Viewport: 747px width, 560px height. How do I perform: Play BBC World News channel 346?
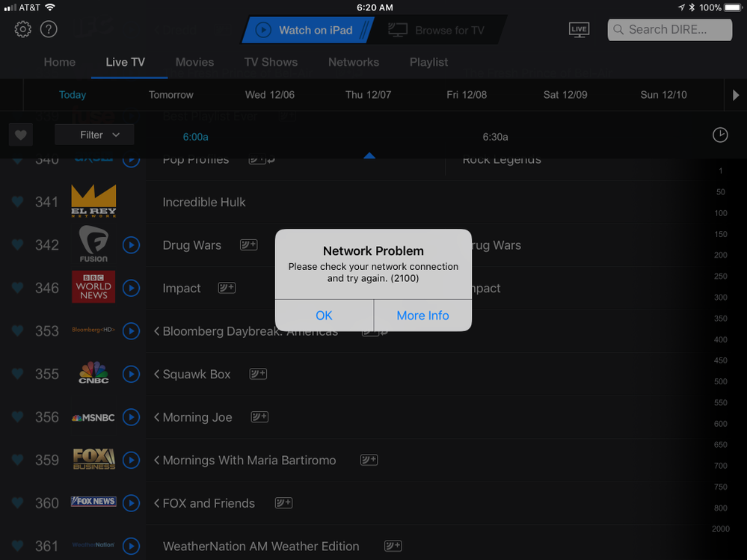point(131,288)
